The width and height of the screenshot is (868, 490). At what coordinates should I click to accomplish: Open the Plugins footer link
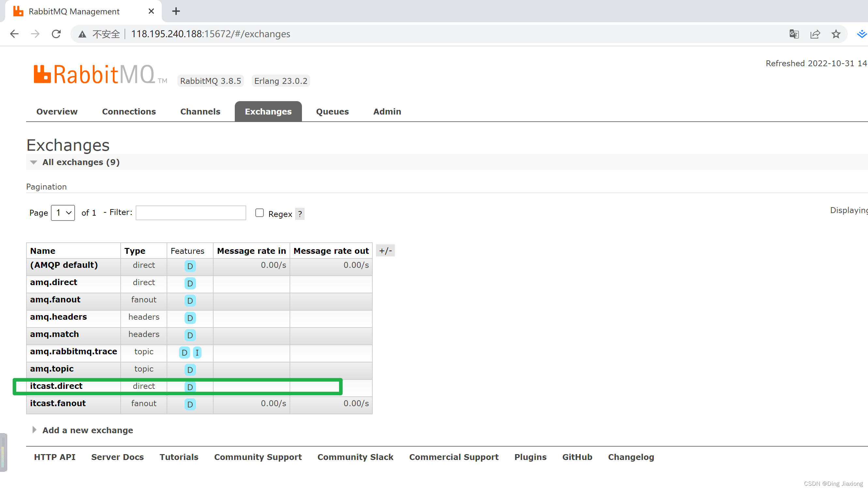coord(531,457)
